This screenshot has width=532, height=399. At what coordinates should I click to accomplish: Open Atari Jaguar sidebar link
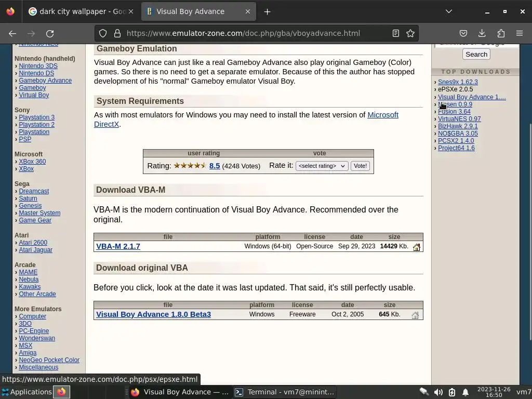click(x=35, y=250)
